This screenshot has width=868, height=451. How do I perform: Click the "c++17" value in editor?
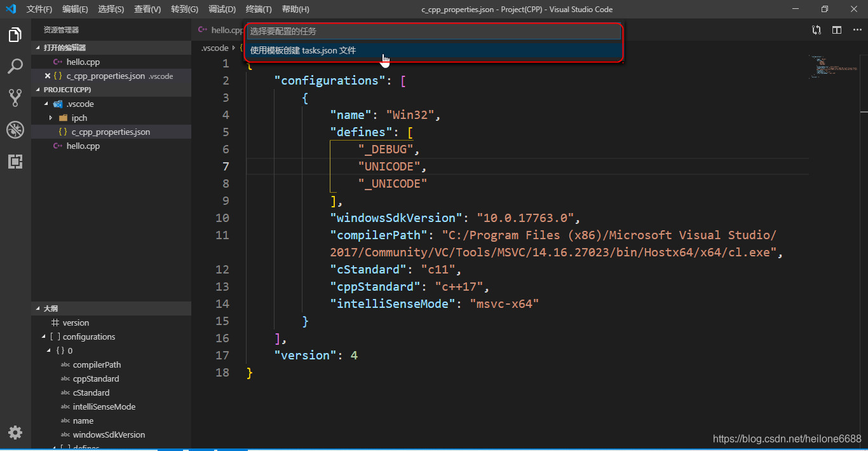[459, 286]
